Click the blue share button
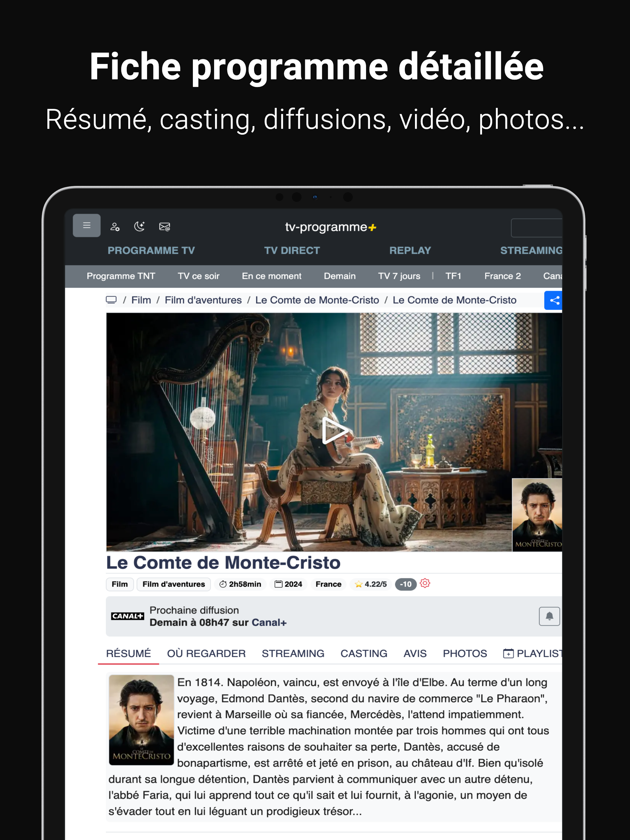630x840 pixels. [553, 300]
